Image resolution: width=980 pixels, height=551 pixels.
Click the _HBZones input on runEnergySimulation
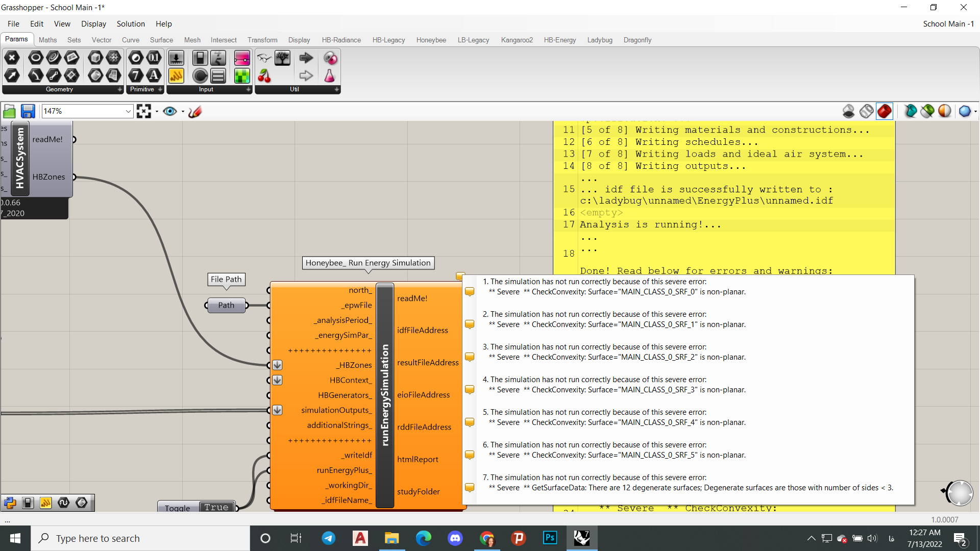pyautogui.click(x=354, y=365)
